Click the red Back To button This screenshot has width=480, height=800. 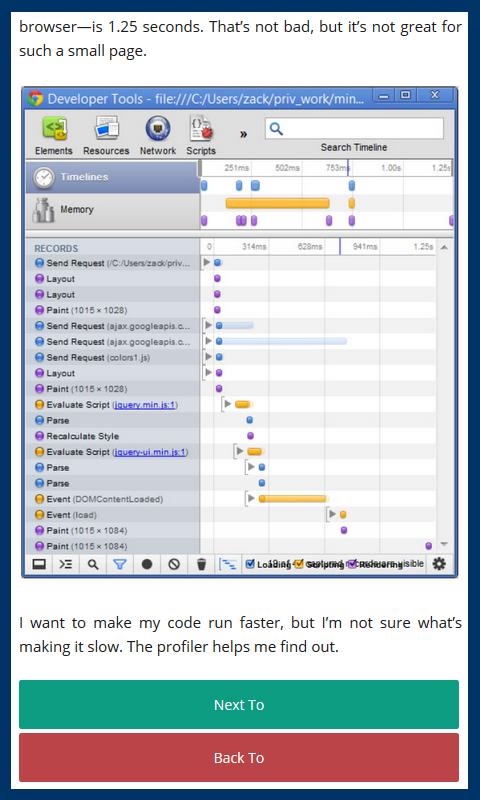point(239,758)
